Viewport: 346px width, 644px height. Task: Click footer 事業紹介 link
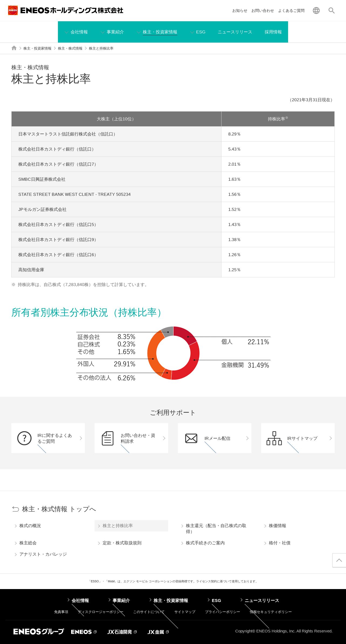121,600
